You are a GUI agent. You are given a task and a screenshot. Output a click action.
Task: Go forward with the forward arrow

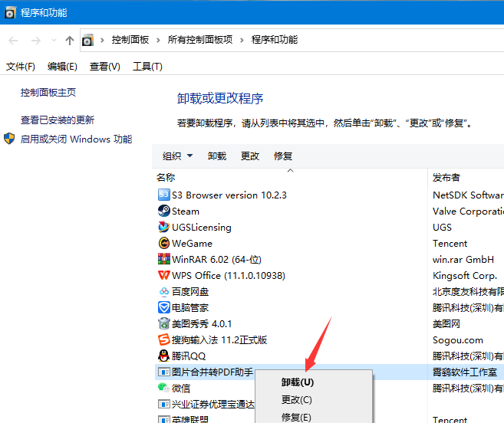point(36,41)
